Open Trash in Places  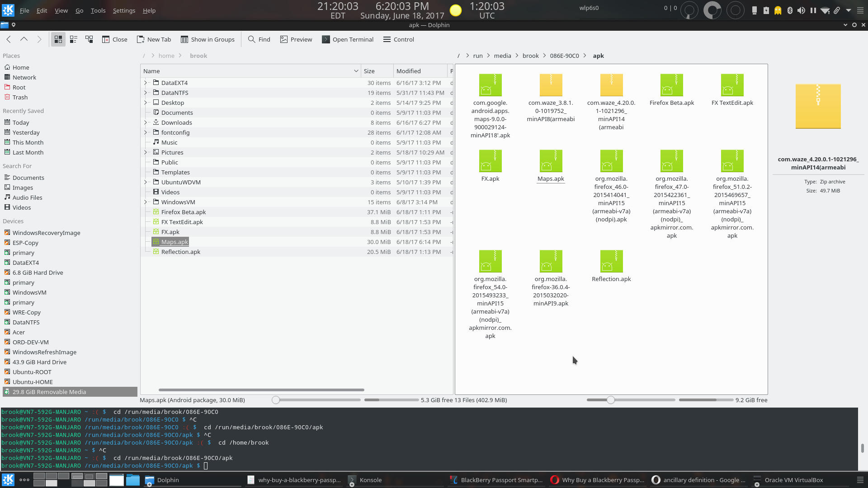click(20, 97)
